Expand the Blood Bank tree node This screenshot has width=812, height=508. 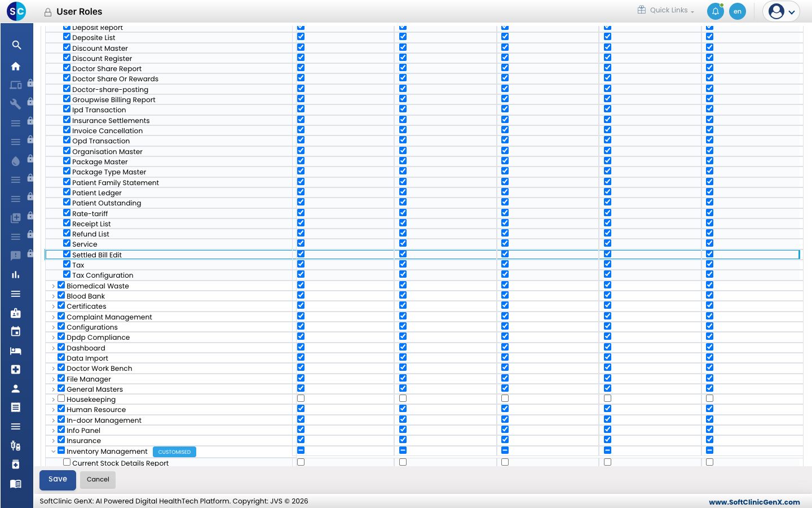point(54,296)
